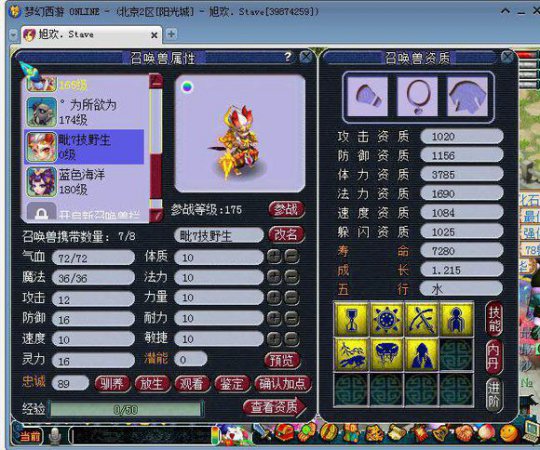540x450 pixels.
Task: Click the bracer equipment slot
Action: click(x=367, y=96)
